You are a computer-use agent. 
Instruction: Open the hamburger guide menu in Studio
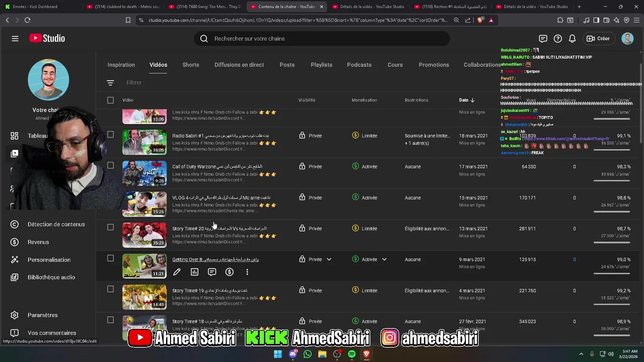coord(15,39)
